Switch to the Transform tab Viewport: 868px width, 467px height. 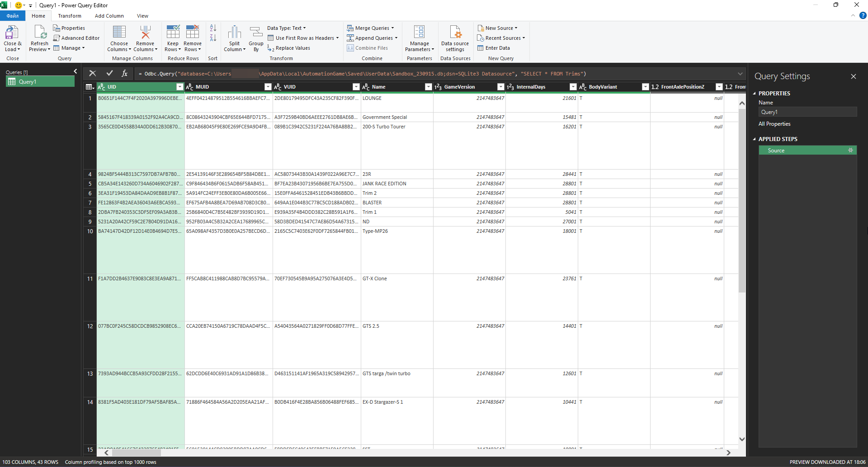[70, 16]
